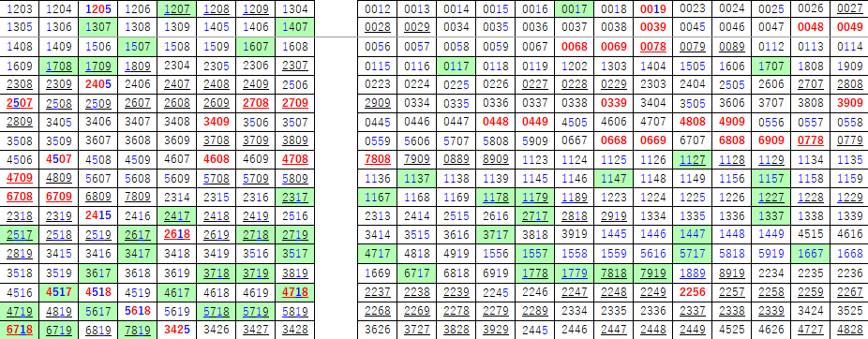Click the red cell 3425

pyautogui.click(x=176, y=331)
